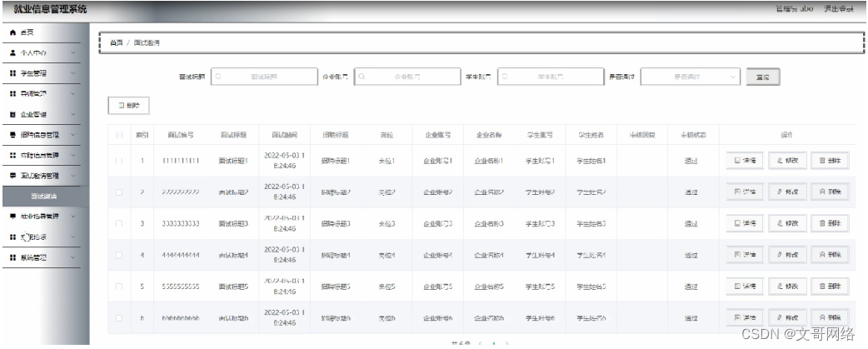868x349 pixels.
Task: Click 删除 for 面试标题4 row
Action: [830, 255]
